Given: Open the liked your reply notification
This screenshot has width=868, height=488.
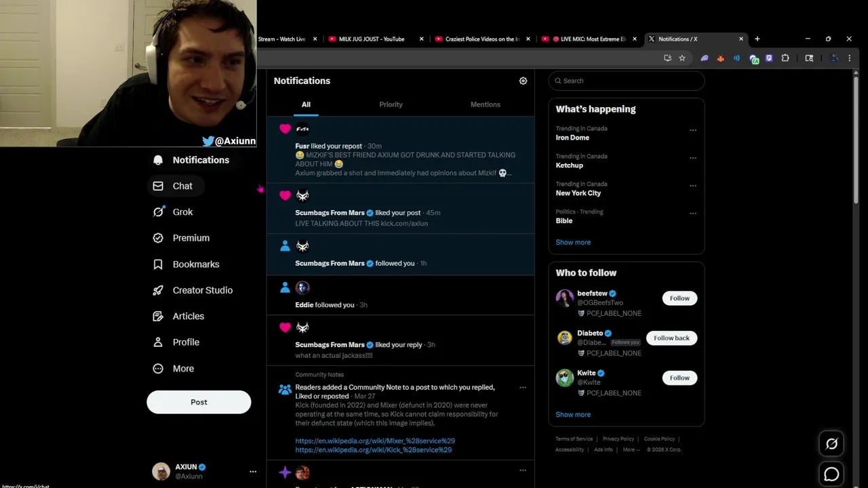Looking at the screenshot, I should (400, 341).
